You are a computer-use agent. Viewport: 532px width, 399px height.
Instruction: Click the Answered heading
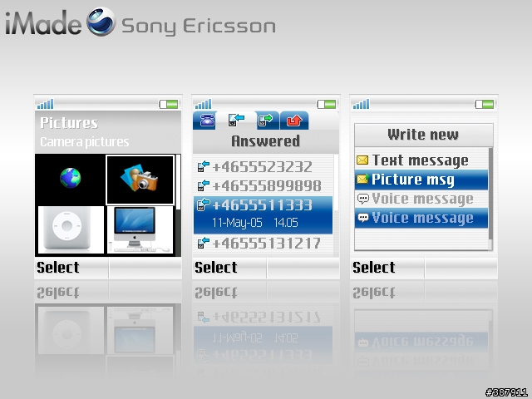tap(266, 141)
